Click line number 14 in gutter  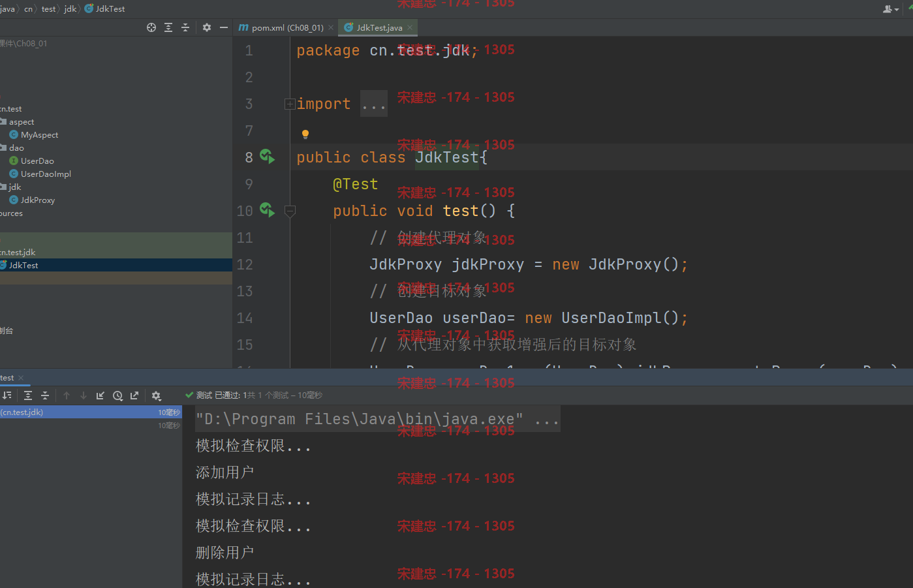(245, 318)
